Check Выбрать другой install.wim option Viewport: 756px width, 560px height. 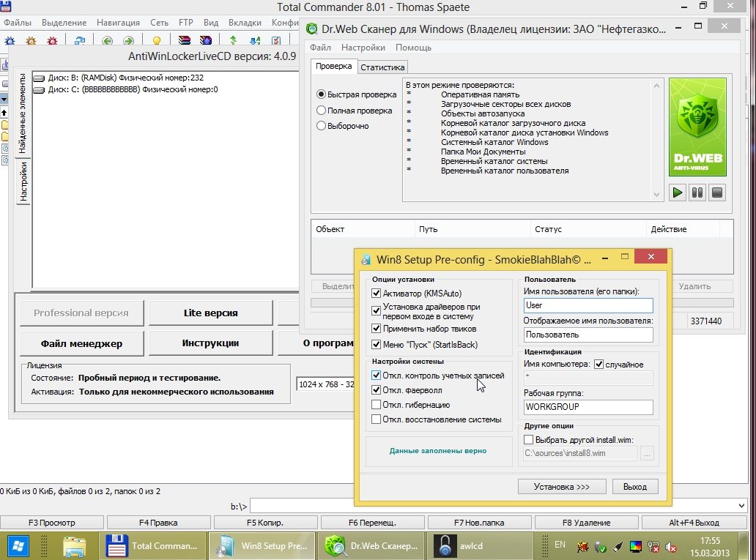[529, 440]
